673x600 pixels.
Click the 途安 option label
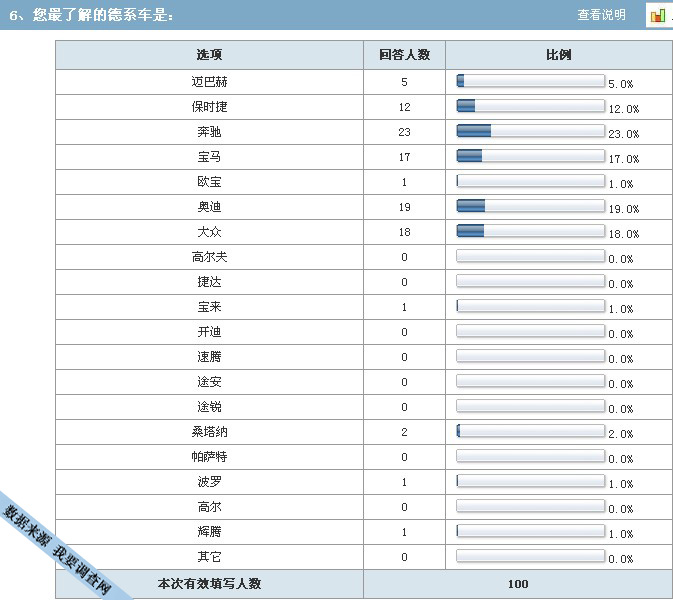(x=209, y=382)
